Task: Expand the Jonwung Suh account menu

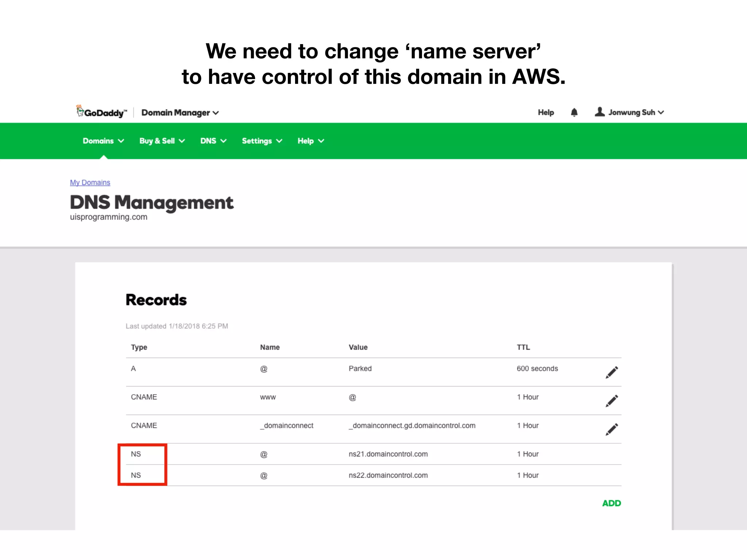Action: pos(636,112)
